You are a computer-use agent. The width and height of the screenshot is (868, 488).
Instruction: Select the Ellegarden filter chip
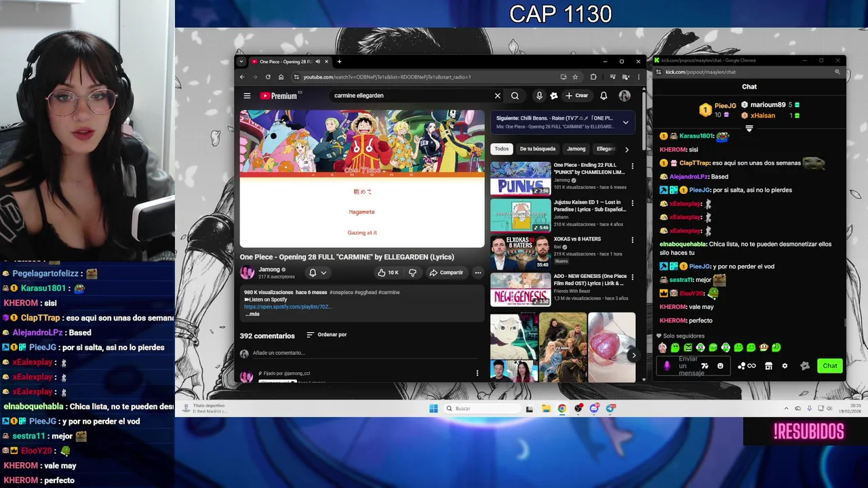(606, 148)
